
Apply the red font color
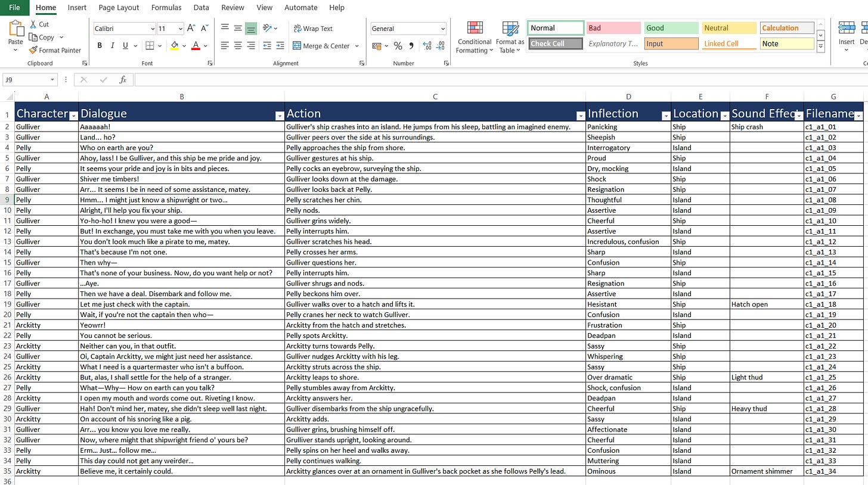click(x=196, y=46)
